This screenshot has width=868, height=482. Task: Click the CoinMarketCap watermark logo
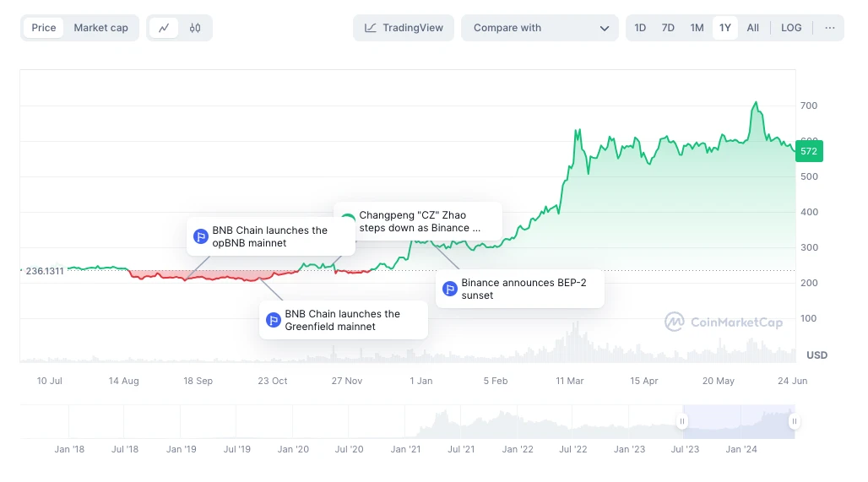click(x=723, y=322)
